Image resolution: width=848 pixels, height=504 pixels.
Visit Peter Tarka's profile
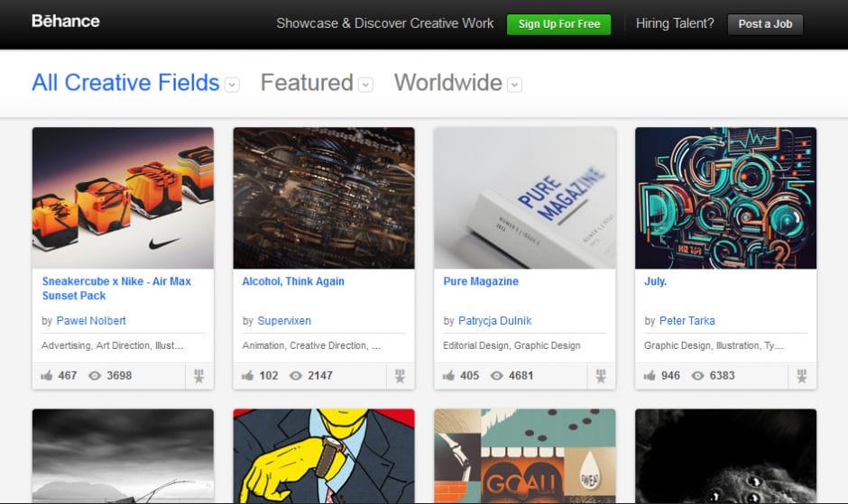tap(687, 321)
